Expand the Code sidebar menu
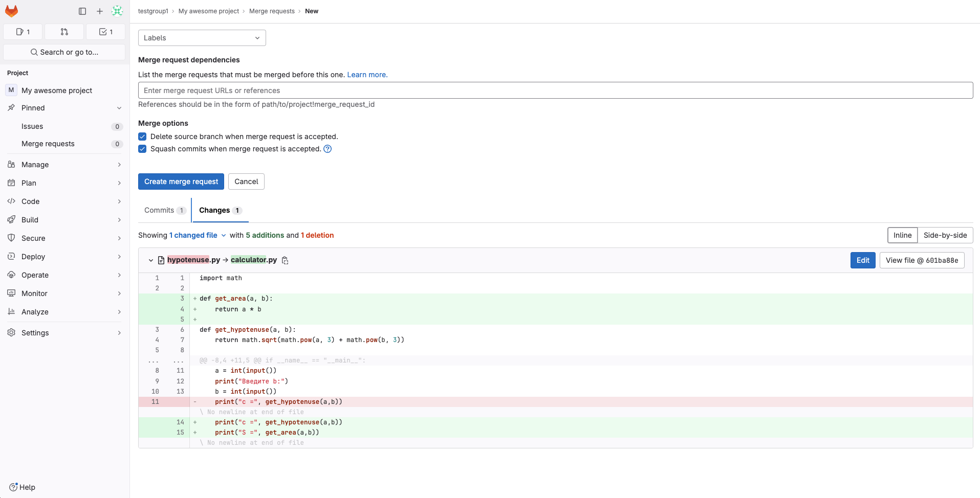Viewport: 980px width, 498px height. pos(64,201)
